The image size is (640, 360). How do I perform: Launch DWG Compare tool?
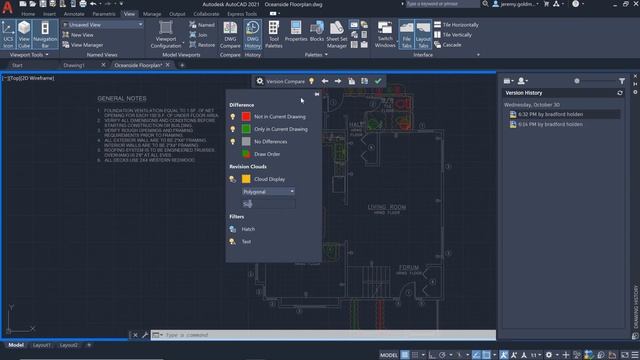pyautogui.click(x=230, y=34)
